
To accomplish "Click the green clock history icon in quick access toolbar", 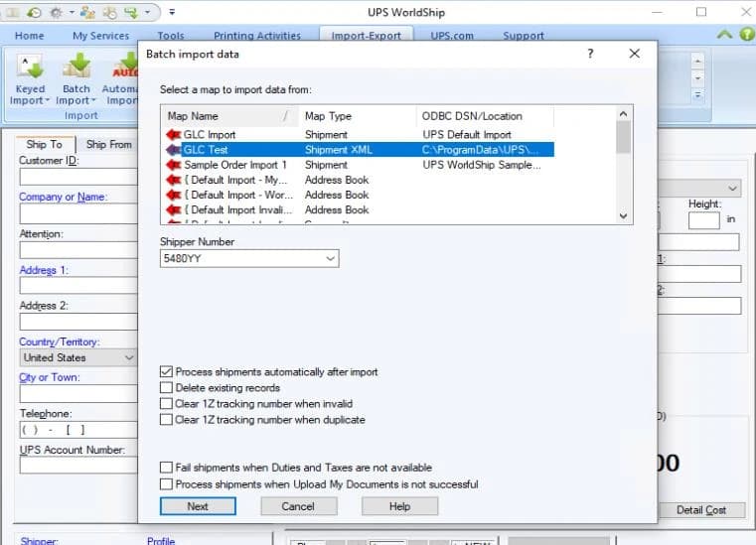I will [34, 13].
